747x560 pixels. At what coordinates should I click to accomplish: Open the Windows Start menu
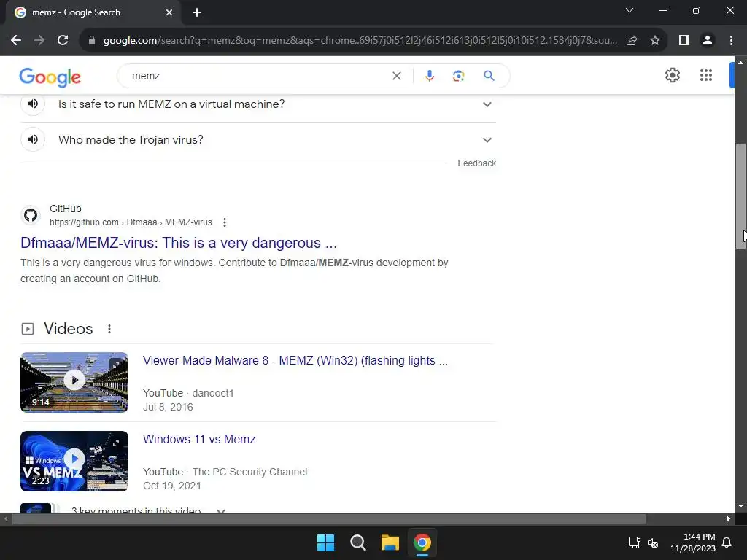(x=326, y=542)
